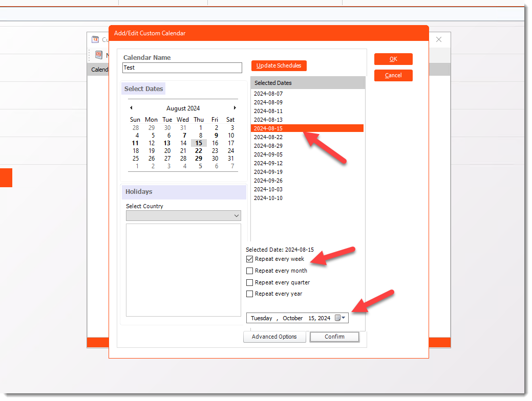532x401 pixels.
Task: Open Advanced Options
Action: point(274,337)
